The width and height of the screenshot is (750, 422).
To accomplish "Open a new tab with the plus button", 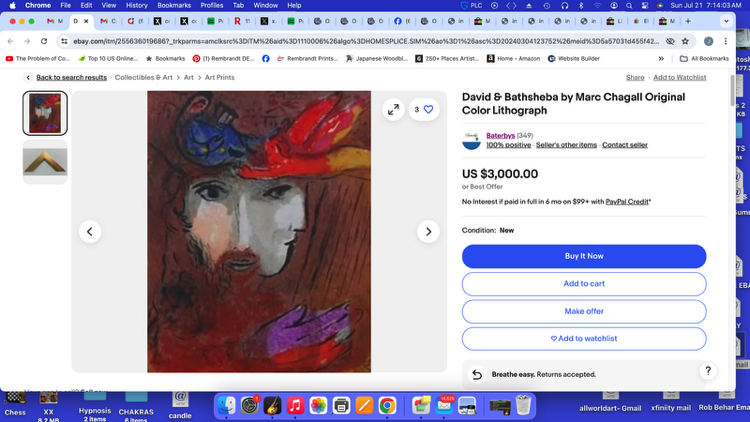I will point(688,21).
